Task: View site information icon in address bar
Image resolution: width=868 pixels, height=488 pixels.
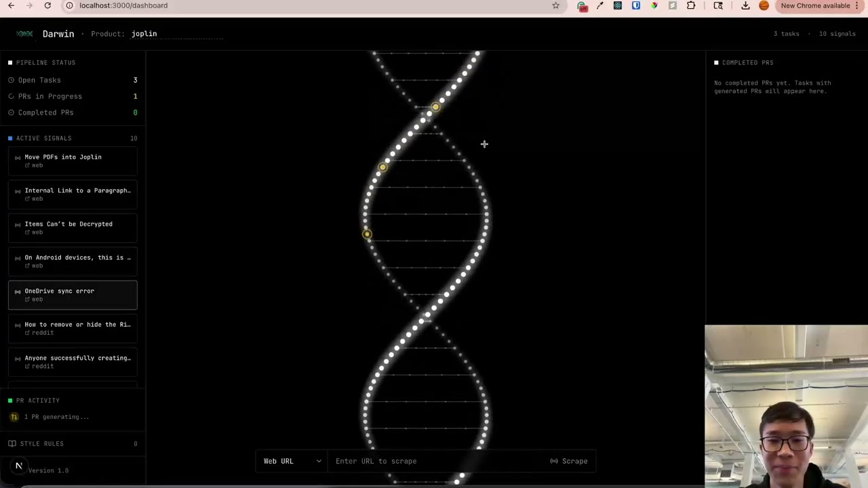Action: tap(69, 5)
